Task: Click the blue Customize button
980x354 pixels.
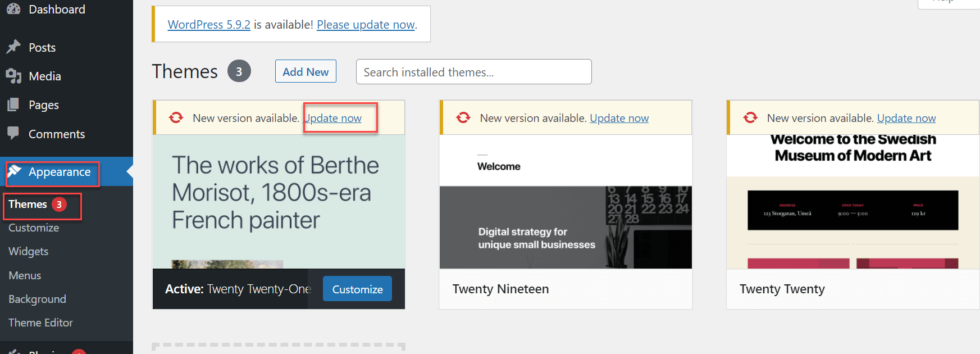Action: 357,289
